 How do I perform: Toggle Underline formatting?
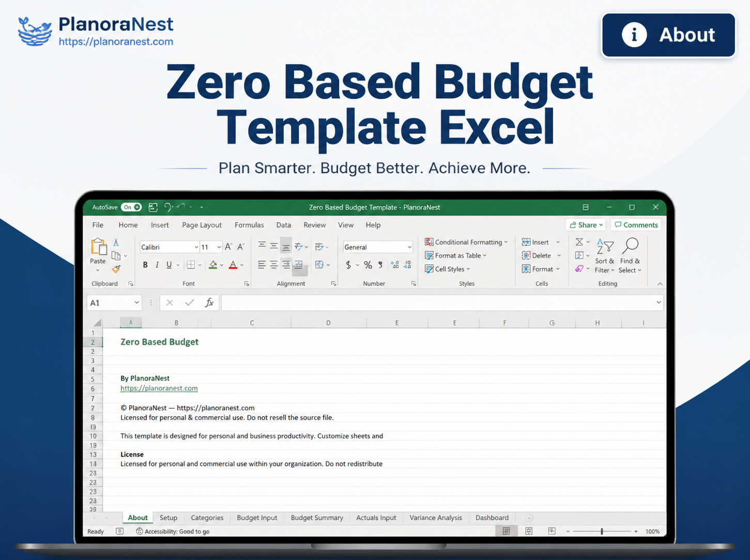[x=169, y=265]
